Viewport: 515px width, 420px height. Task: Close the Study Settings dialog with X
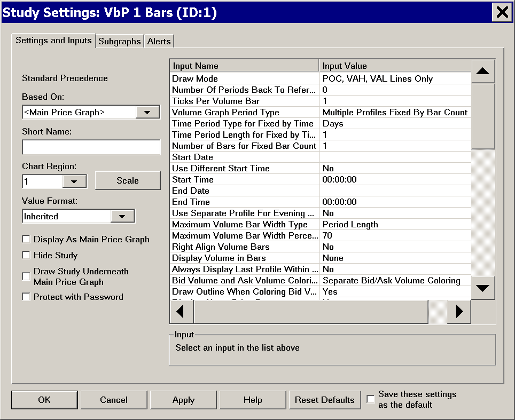[x=502, y=12]
